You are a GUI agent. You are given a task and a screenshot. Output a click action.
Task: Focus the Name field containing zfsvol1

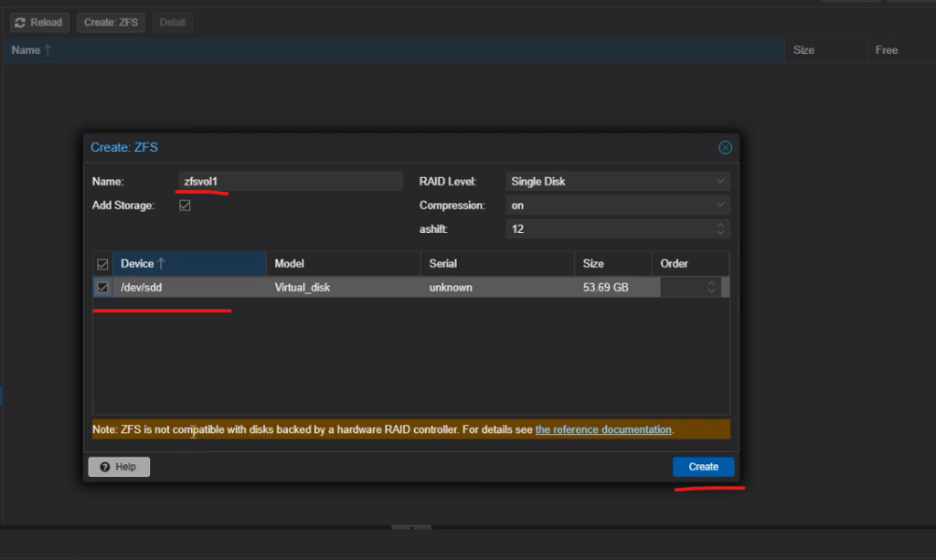[x=291, y=181]
